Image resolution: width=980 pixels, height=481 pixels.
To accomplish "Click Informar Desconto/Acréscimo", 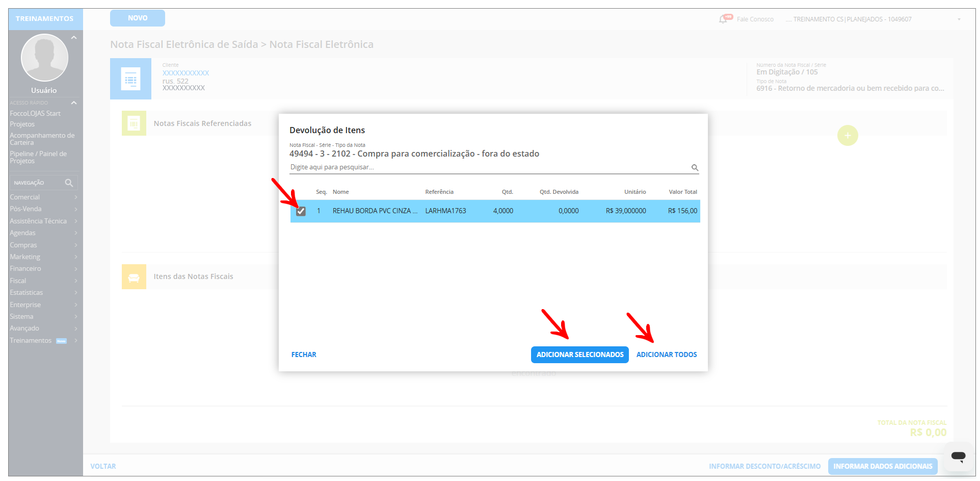I will click(764, 467).
